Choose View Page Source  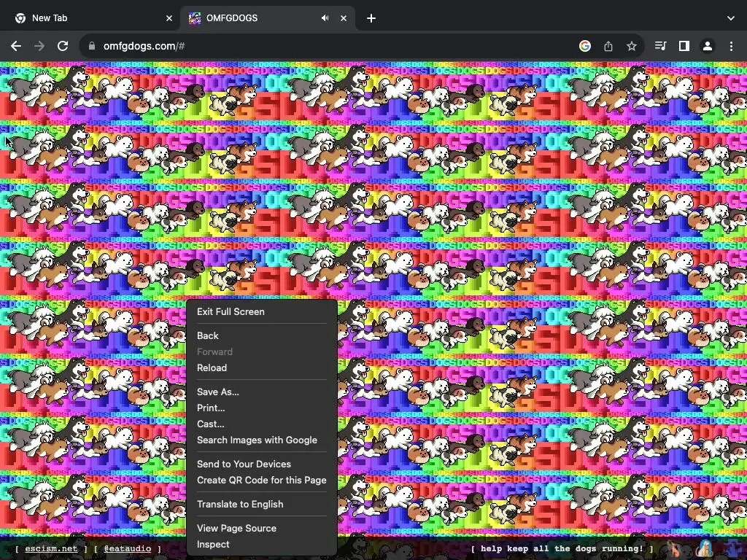(262, 528)
